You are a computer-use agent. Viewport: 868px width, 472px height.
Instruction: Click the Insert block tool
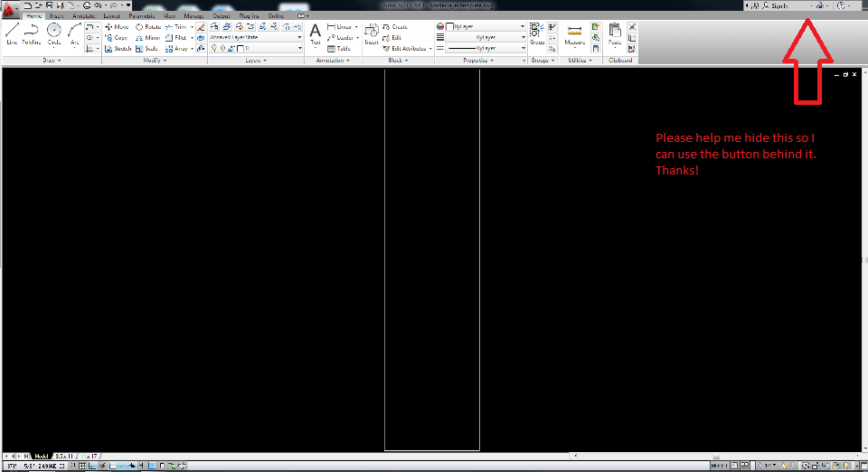[x=372, y=33]
